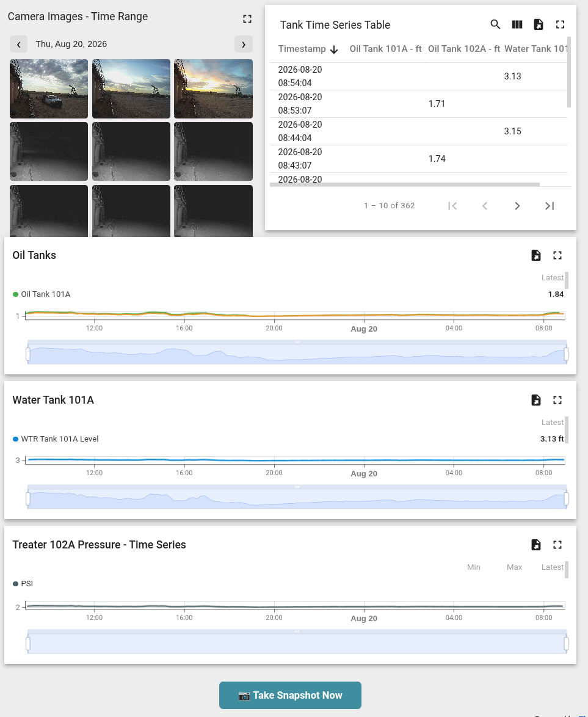Viewport: 588px width, 717px height.
Task: Click value 1.74 in tank table
Action: [437, 159]
